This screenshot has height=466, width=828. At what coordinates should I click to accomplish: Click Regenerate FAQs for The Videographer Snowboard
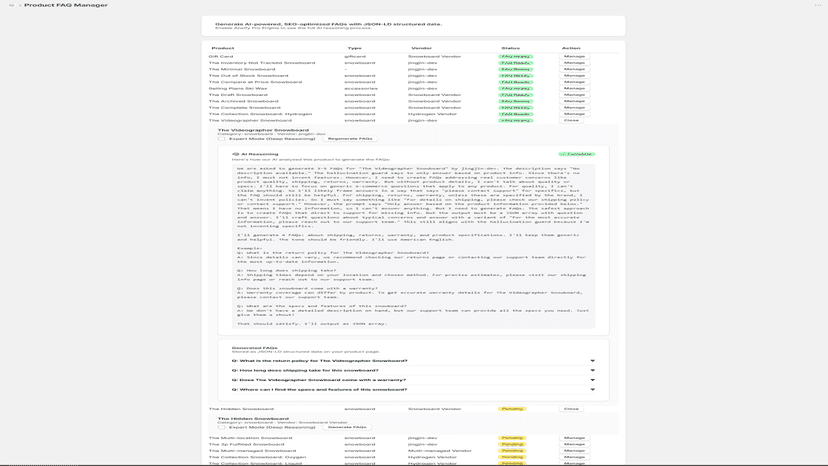tap(350, 139)
